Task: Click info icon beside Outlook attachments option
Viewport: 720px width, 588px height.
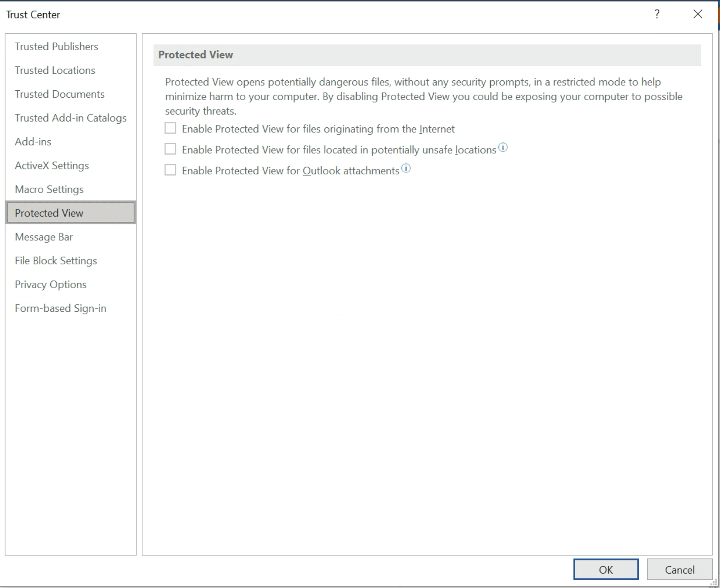Action: coord(406,168)
